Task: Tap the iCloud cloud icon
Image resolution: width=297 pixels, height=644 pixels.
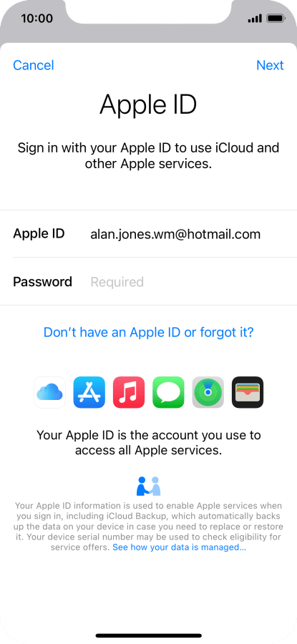Action: (x=49, y=392)
